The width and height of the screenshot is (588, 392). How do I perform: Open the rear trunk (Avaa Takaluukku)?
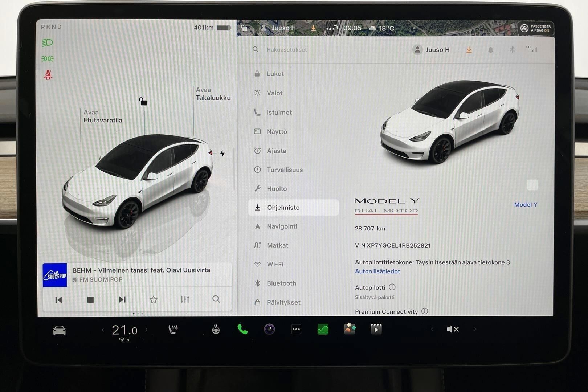213,94
